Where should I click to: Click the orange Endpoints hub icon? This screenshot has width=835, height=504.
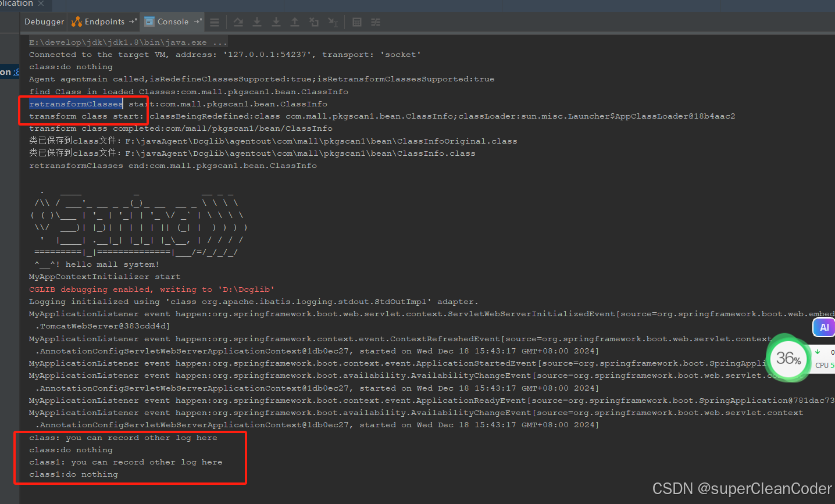[76, 22]
